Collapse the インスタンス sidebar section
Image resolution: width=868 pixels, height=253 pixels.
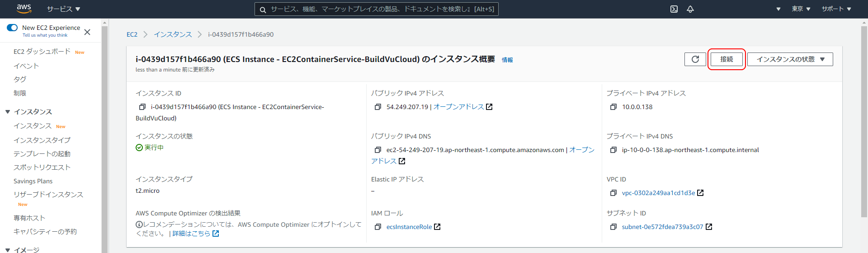[x=8, y=112]
